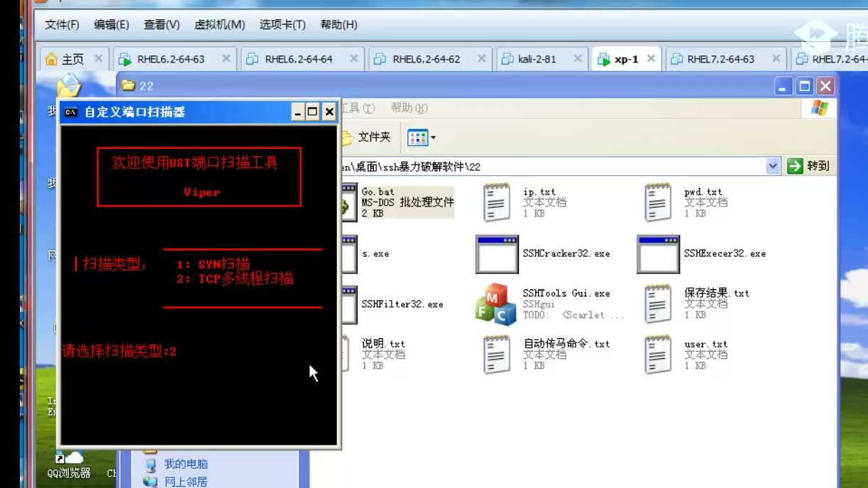
Task: Close the RHEL6.2-64-62 tab
Action: point(481,59)
